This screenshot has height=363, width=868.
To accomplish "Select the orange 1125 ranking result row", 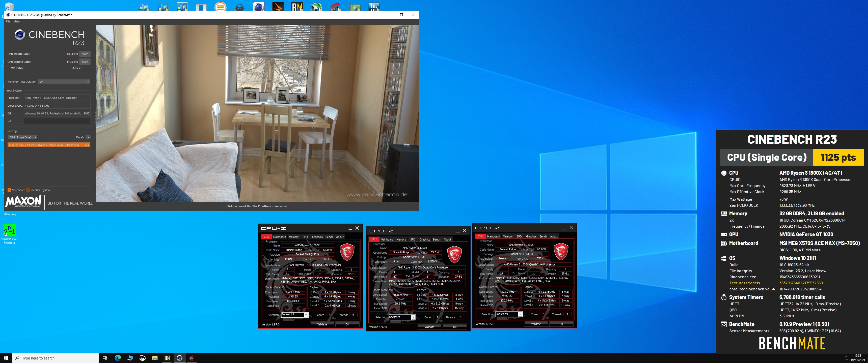I will 49,145.
